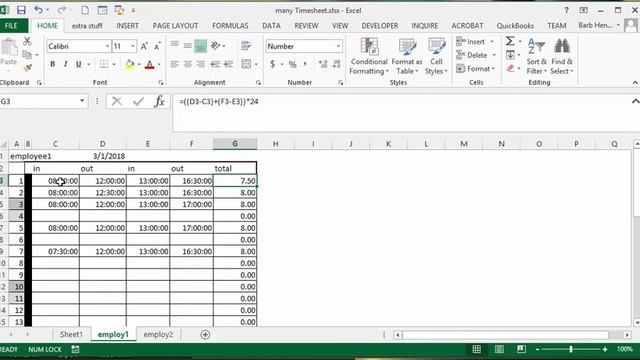Click the Clear eraser icon
640x360 pixels.
510,68
